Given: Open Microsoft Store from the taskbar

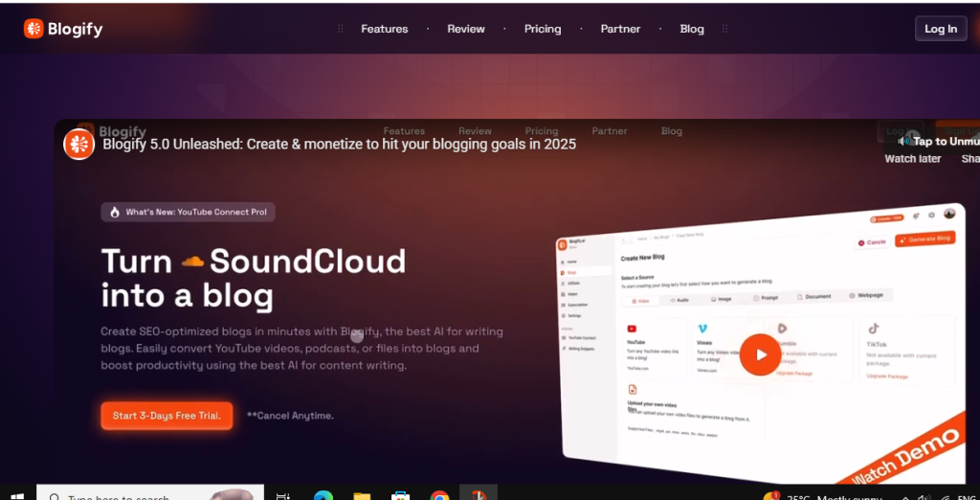Looking at the screenshot, I should (401, 495).
